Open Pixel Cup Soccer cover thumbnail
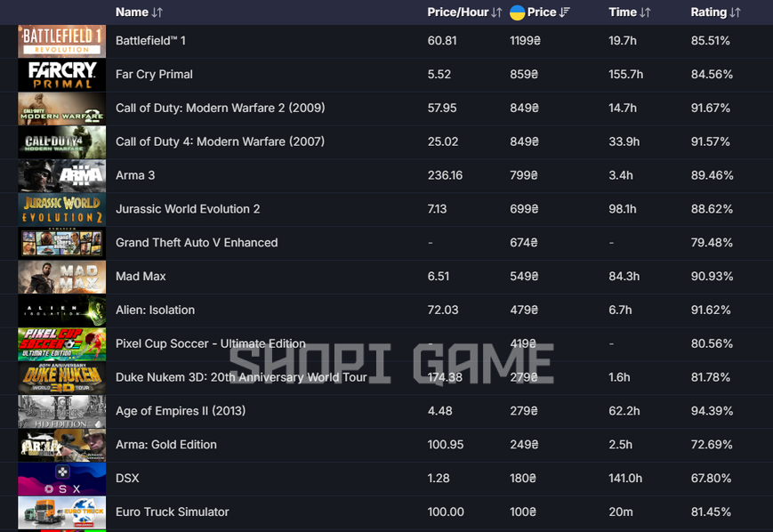The height and width of the screenshot is (532, 773). 62,344
